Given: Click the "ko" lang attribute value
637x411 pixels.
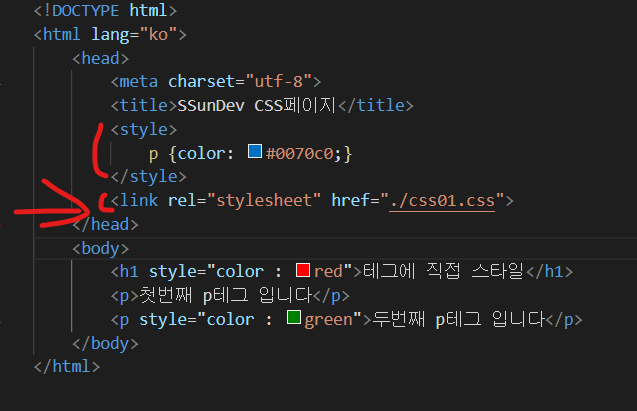Looking at the screenshot, I should (158, 35).
